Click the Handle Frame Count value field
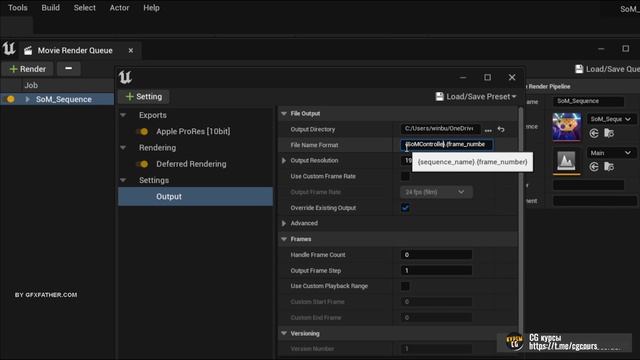Image resolution: width=640 pixels, height=360 pixels. pyautogui.click(x=436, y=255)
